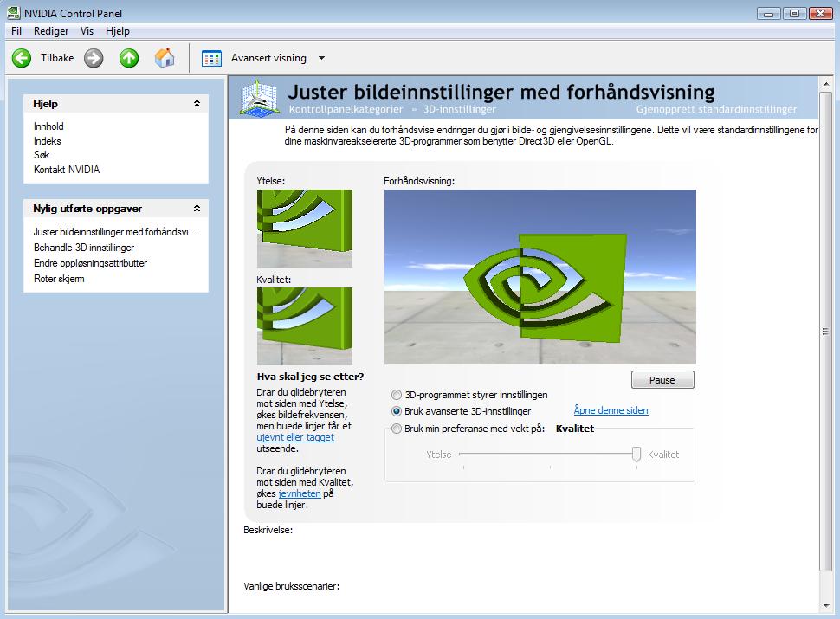Image resolution: width=840 pixels, height=619 pixels.
Task: Click the grey Forward arrow icon
Action: pyautogui.click(x=94, y=58)
